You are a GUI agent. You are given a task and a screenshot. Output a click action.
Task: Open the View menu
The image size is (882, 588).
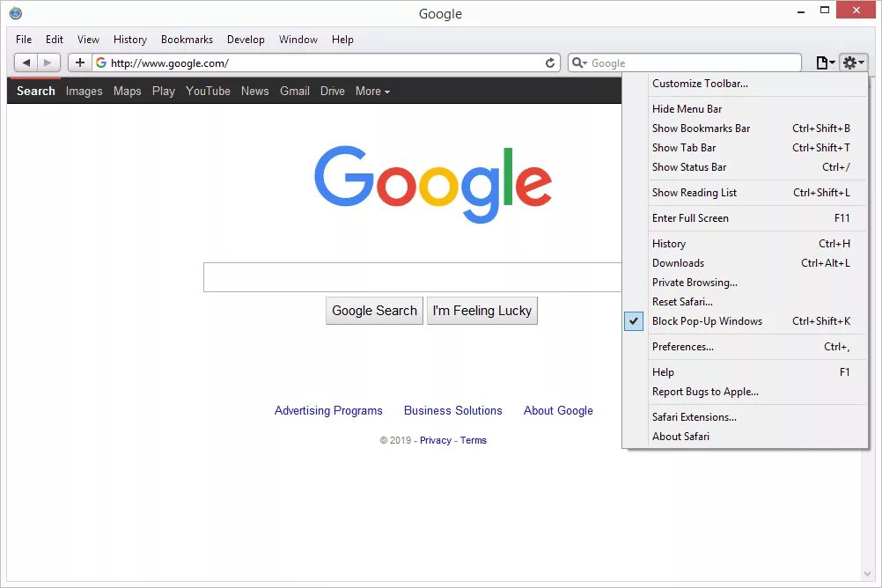88,40
